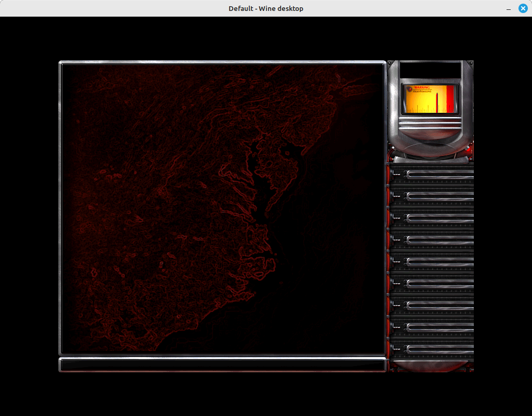The width and height of the screenshot is (532, 416).
Task: Click the red danger zone of the gauge
Action: (450, 99)
